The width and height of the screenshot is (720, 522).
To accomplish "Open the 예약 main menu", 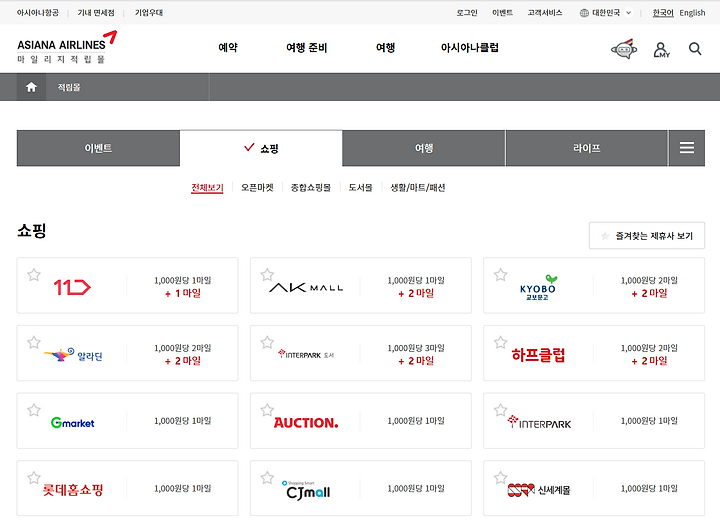I will (228, 48).
